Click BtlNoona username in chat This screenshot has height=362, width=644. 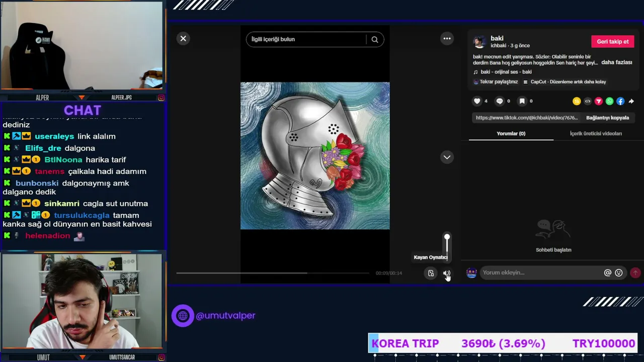point(63,159)
